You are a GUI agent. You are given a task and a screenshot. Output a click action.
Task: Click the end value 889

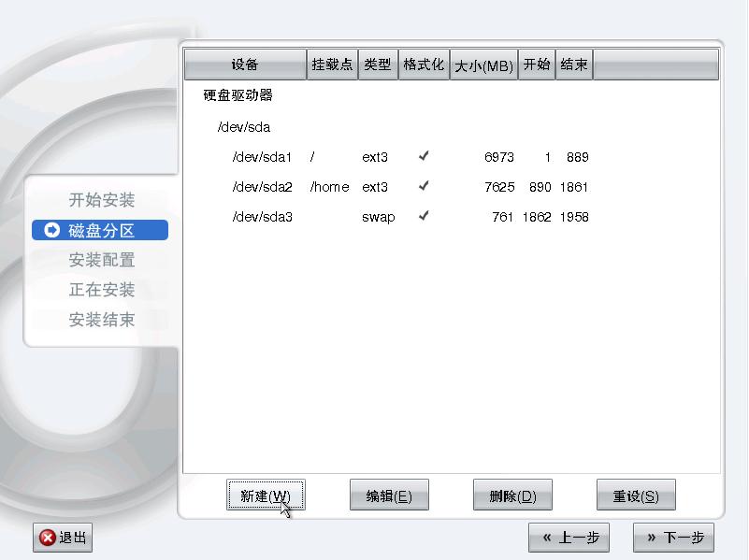pos(578,157)
